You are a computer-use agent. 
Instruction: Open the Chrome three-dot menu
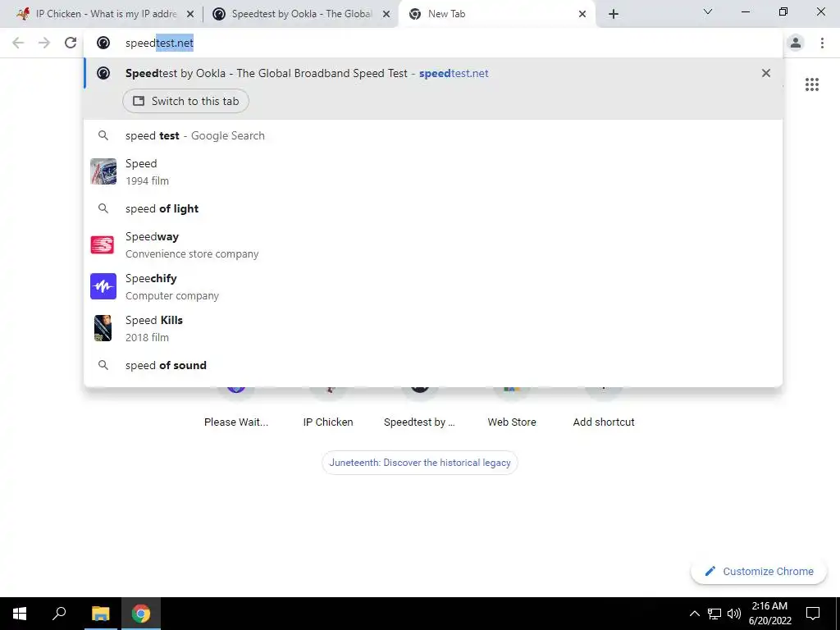coord(822,43)
